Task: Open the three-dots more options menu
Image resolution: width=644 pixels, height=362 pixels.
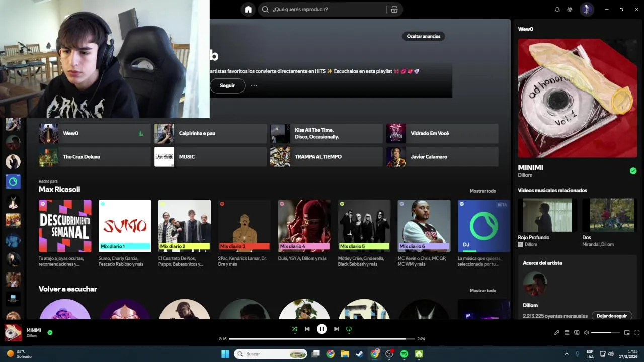Action: [254, 85]
